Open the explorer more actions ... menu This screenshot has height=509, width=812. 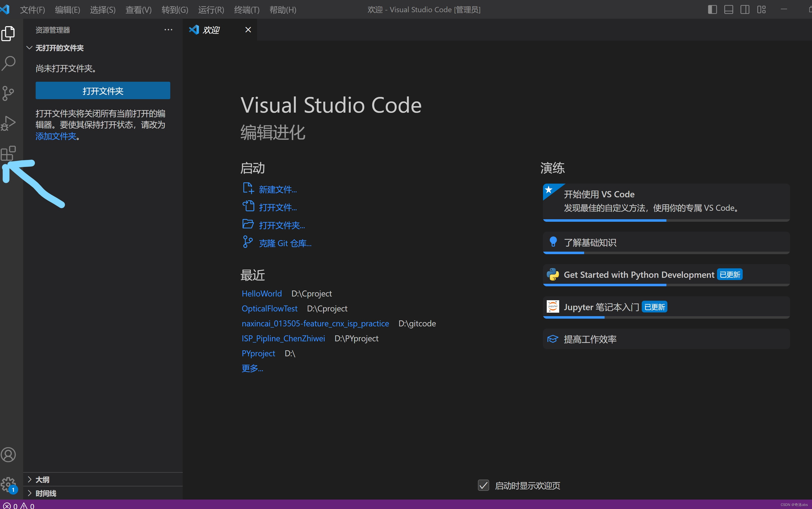(168, 30)
